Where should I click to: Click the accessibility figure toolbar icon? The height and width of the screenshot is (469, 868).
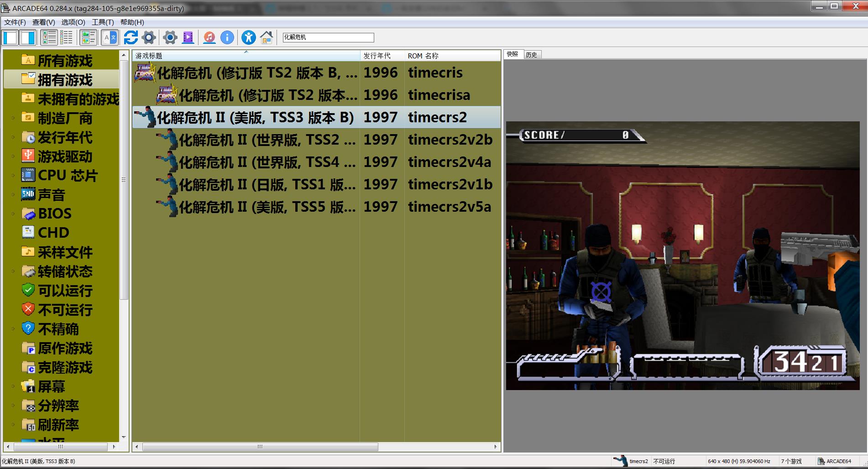coord(249,37)
